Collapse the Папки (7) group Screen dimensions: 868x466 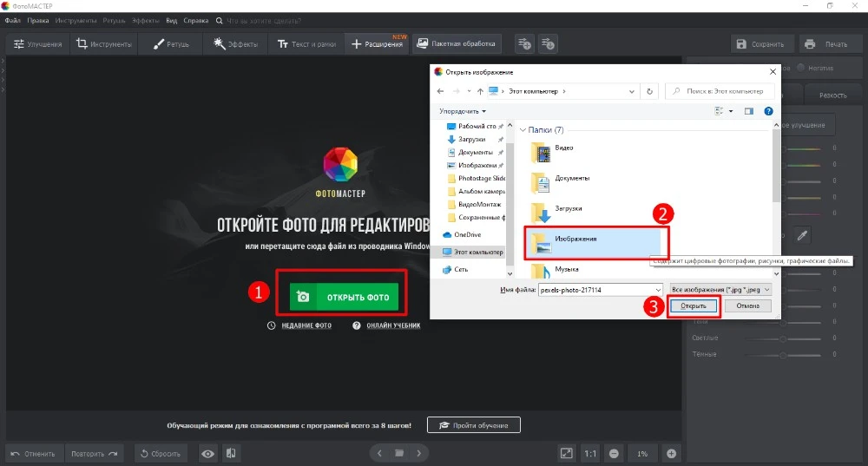pos(523,129)
